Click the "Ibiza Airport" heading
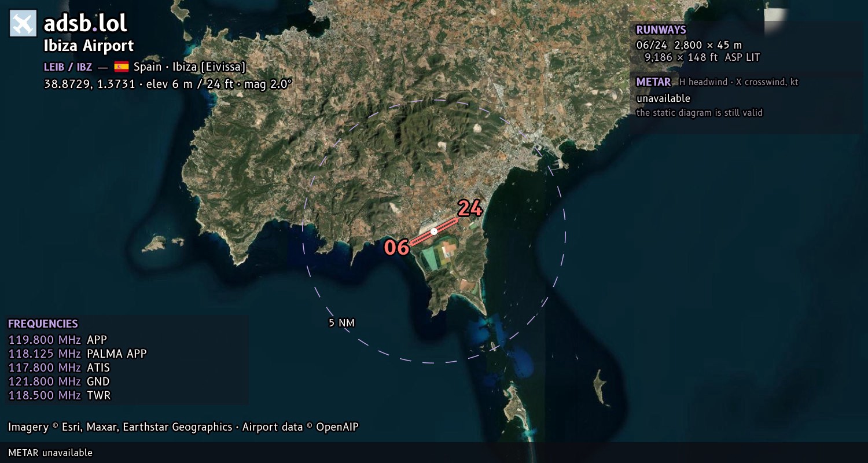 click(89, 46)
